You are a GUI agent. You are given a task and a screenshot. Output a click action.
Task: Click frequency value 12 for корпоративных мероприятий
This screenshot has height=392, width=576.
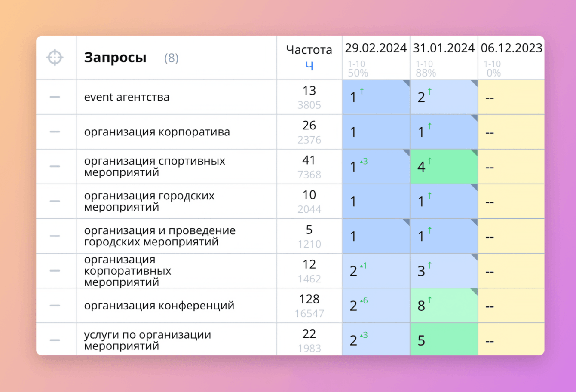[x=309, y=265]
